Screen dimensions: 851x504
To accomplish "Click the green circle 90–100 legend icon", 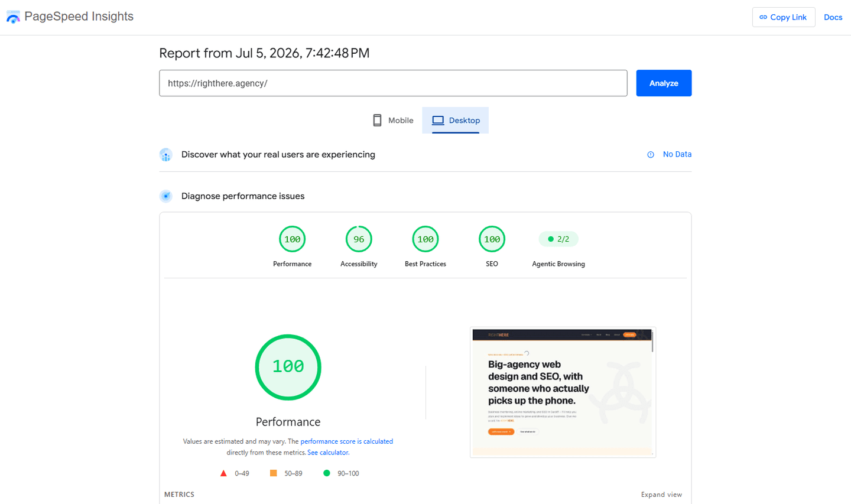I will [x=327, y=473].
